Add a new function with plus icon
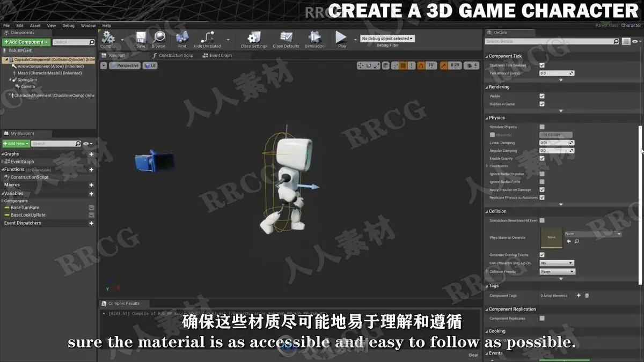 pos(91,169)
